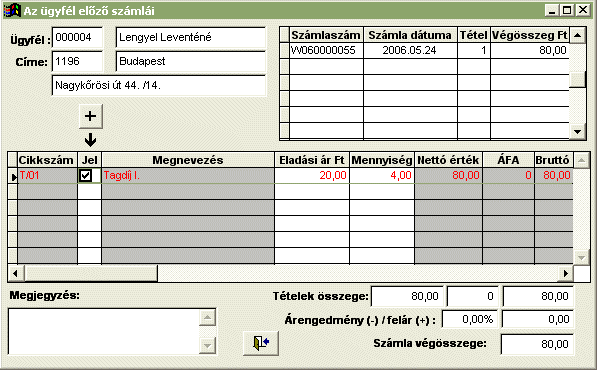Click the invoice list scrollbar thumb
Image resolution: width=597 pixels, height=370 pixels.
tap(577, 80)
